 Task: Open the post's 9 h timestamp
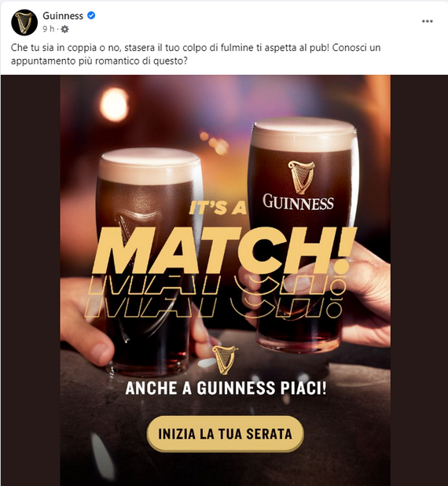[x=48, y=29]
